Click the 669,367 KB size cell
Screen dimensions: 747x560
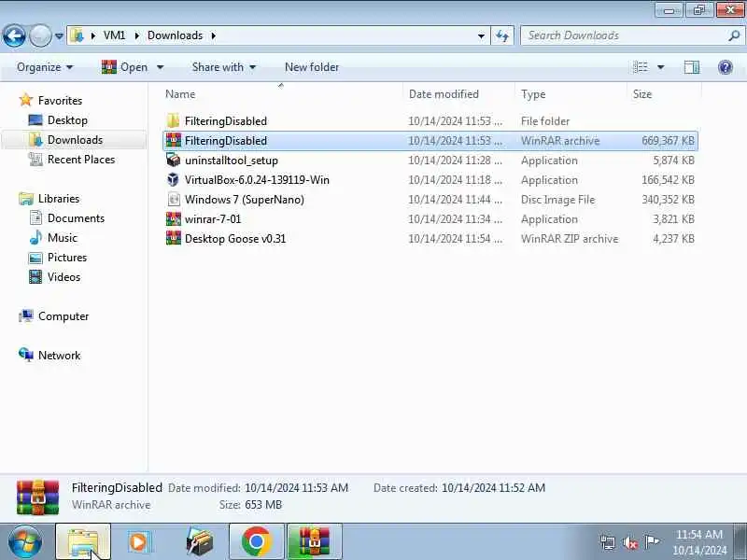pyautogui.click(x=668, y=141)
